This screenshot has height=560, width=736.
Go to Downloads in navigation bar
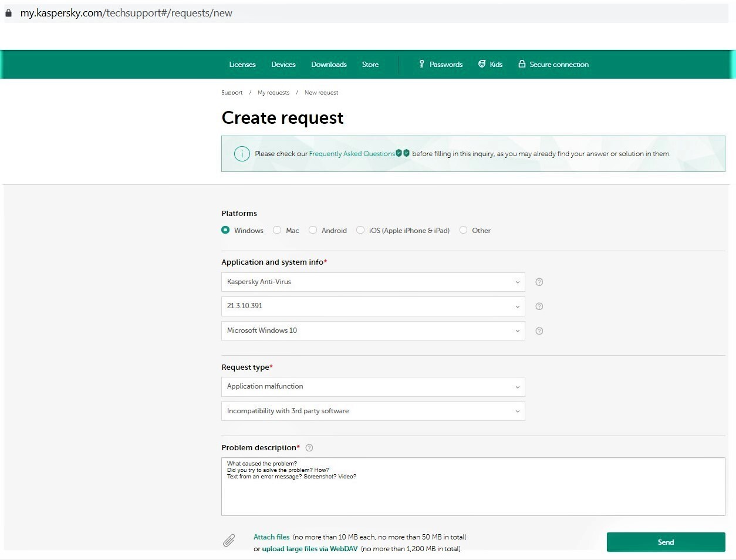point(329,65)
